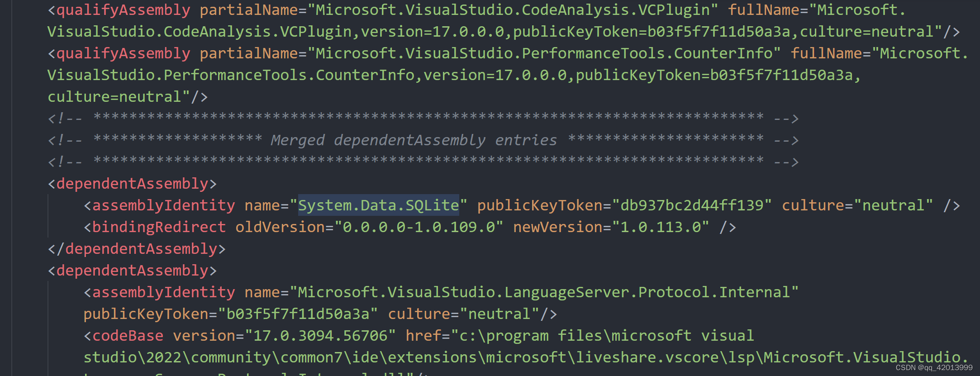This screenshot has height=376, width=980.
Task: Click the second opening dependentAssembly tag above LanguageServer
Action: (132, 271)
